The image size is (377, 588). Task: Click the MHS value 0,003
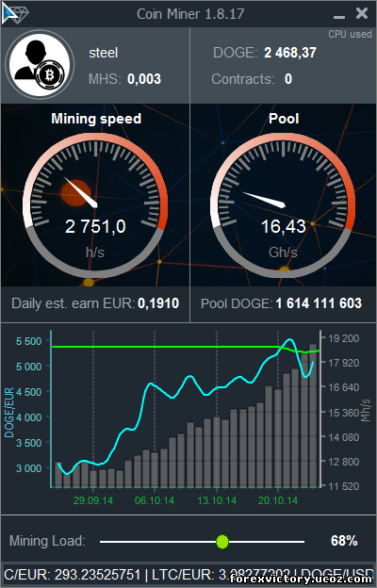click(x=144, y=79)
